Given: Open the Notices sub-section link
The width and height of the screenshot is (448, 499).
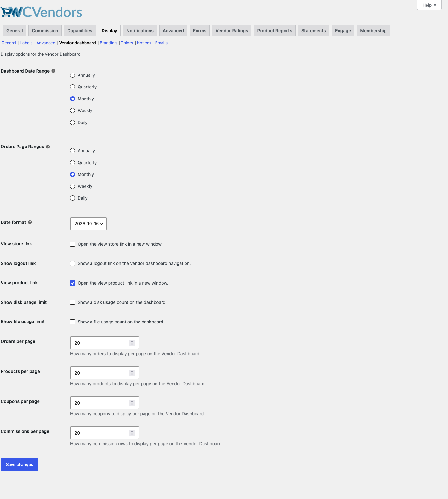Looking at the screenshot, I should click(144, 43).
